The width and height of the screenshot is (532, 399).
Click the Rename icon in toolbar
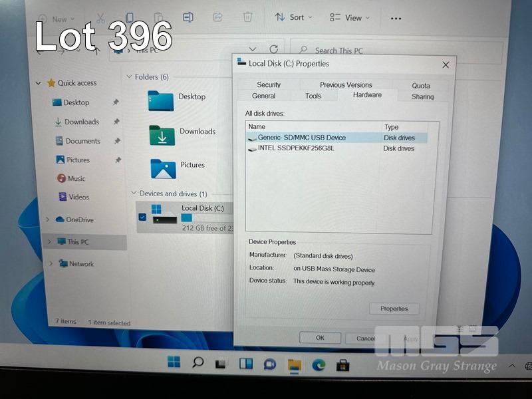click(188, 17)
